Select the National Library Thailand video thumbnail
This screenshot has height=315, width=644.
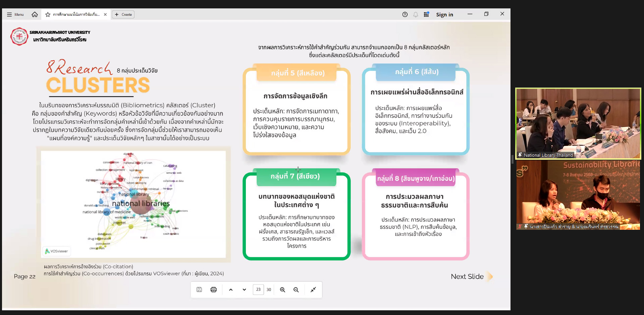click(578, 123)
